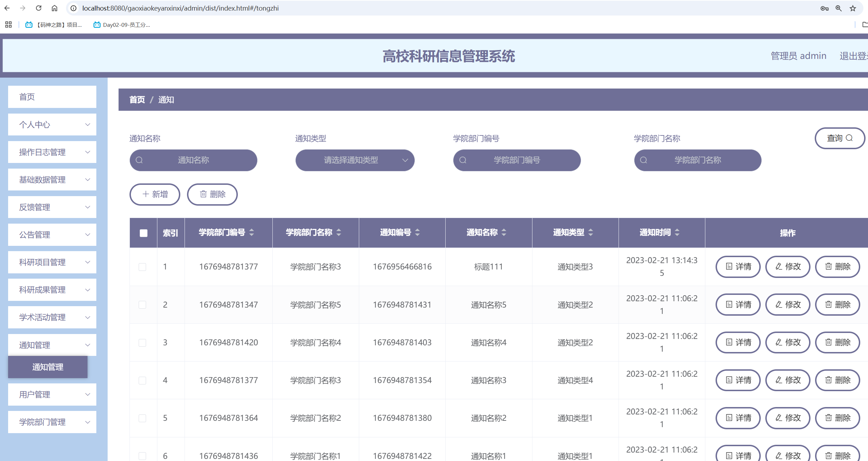Click 修改 for row 标题111
The height and width of the screenshot is (461, 868).
pos(788,267)
